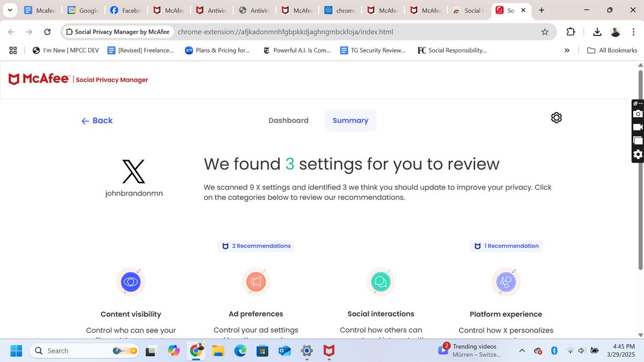Toggle the hidden icons chevron in the taskbar
Image resolution: width=644 pixels, height=362 pixels.
[521, 350]
